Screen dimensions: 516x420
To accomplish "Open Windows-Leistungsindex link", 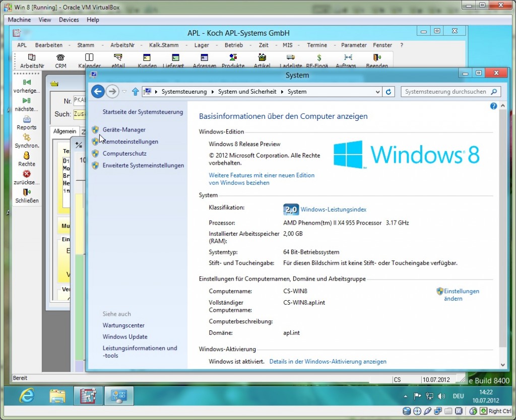I will point(334,209).
